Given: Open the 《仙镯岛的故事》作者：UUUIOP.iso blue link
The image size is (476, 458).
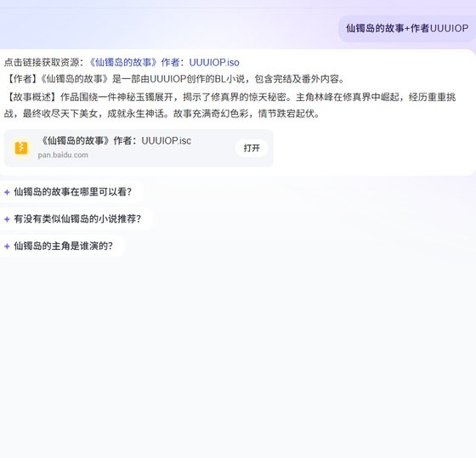Looking at the screenshot, I should click(x=163, y=63).
